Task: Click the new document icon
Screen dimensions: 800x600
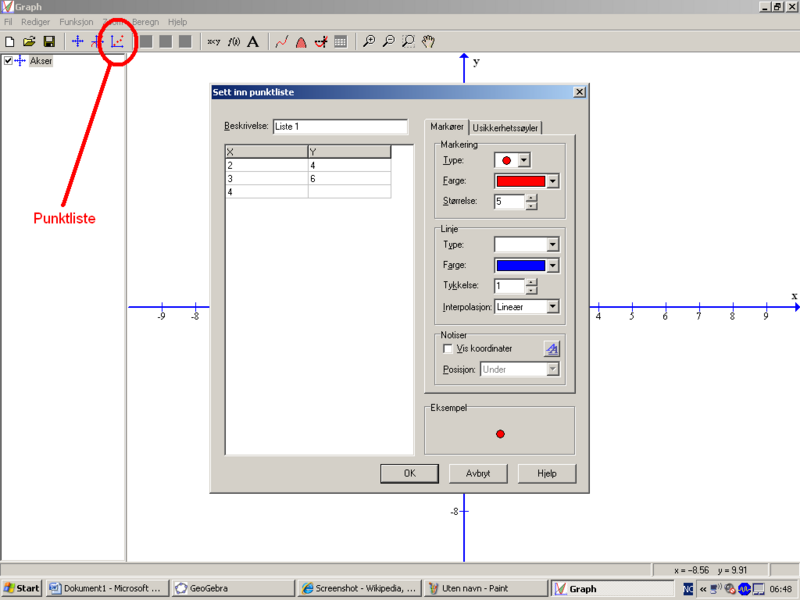Action: point(10,42)
